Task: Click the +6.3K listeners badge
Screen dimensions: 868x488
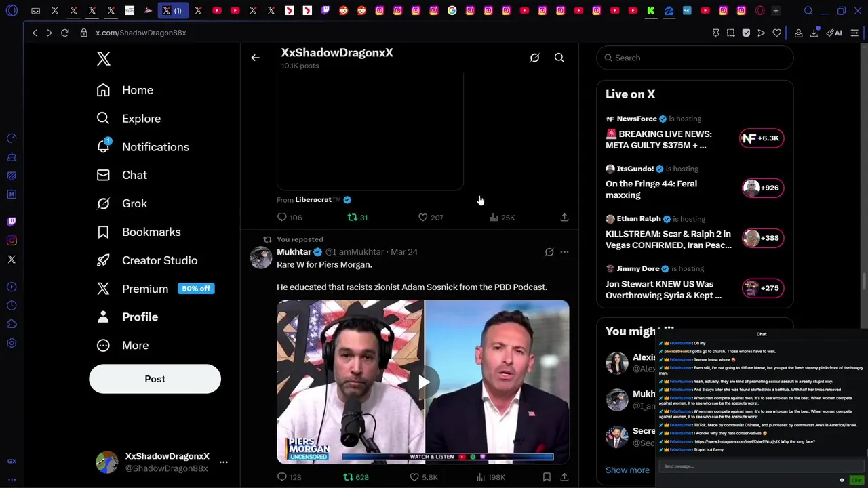Action: tap(762, 138)
